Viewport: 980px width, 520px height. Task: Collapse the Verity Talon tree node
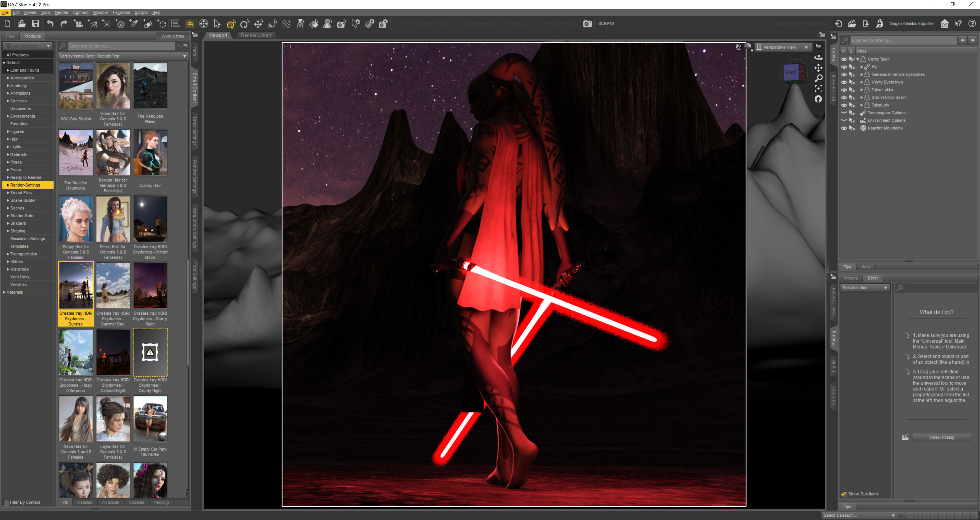tap(857, 59)
